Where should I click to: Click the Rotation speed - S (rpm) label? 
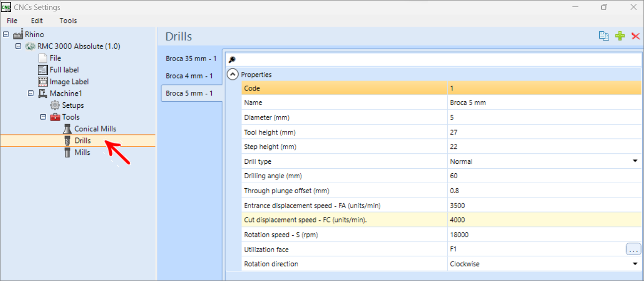(x=281, y=235)
